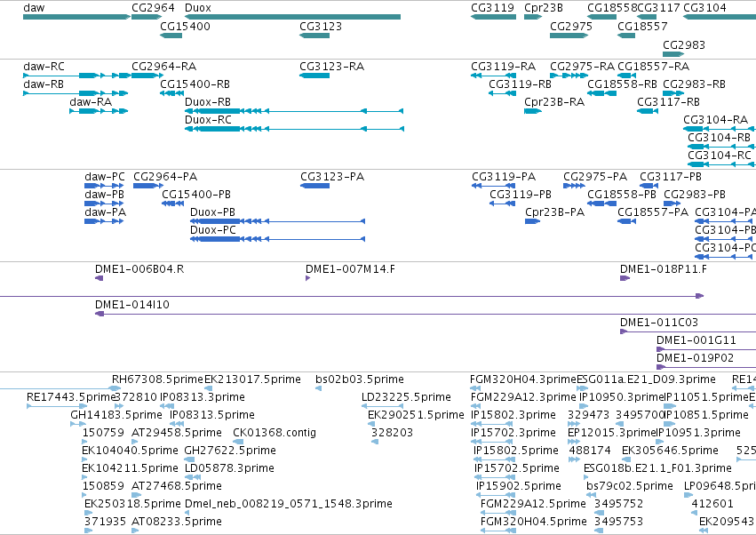Screen dimensions: 756x535
Task: Select Dmel_neb_008219_0571_1548.3prime feature
Action: coord(187,512)
